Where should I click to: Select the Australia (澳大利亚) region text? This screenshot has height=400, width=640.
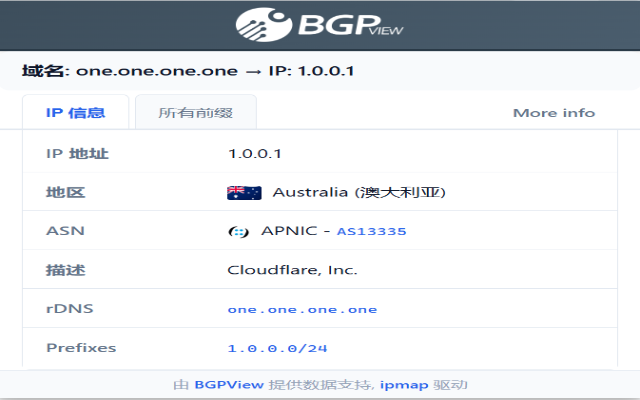pyautogui.click(x=359, y=192)
